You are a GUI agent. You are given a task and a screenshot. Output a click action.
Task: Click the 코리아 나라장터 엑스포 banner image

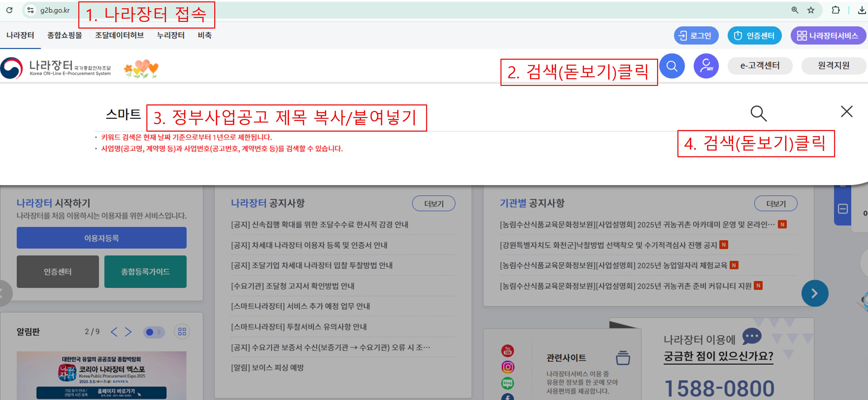pyautogui.click(x=101, y=376)
